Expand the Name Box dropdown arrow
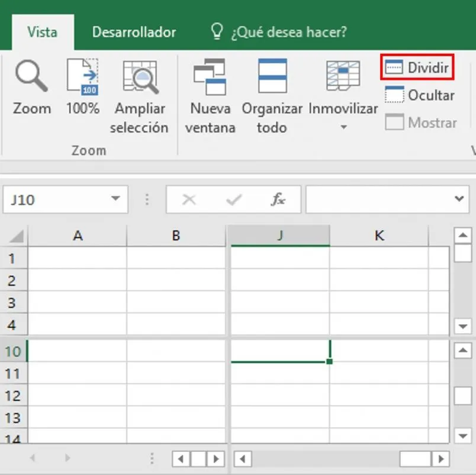 (115, 199)
